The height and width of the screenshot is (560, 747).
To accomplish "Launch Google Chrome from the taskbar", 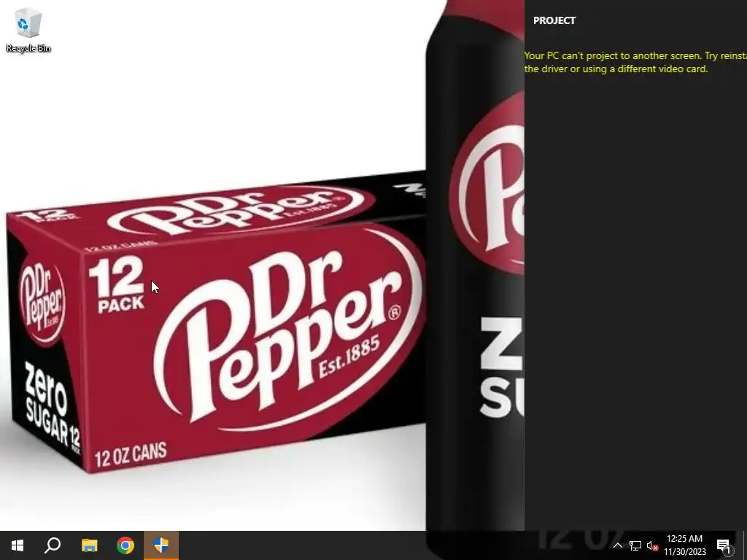I will click(125, 545).
